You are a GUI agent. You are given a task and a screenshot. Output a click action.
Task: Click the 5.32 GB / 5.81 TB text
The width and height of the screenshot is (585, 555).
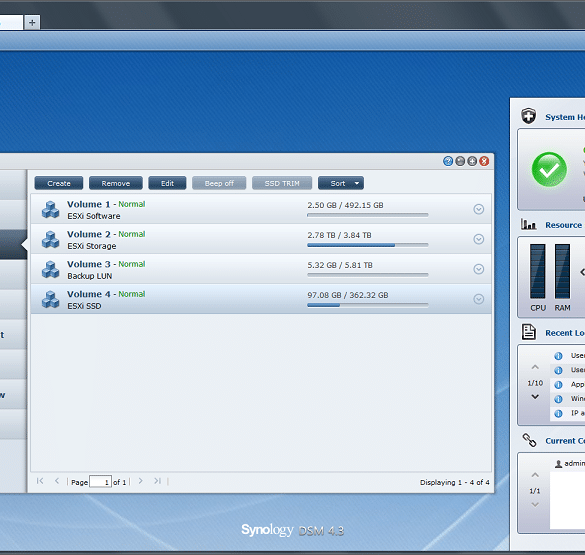[x=340, y=265]
